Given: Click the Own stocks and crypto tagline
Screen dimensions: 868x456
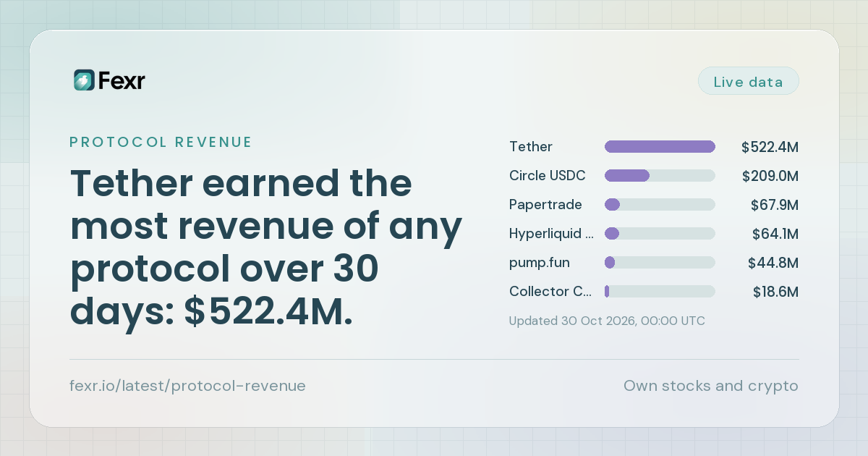Looking at the screenshot, I should [x=711, y=386].
